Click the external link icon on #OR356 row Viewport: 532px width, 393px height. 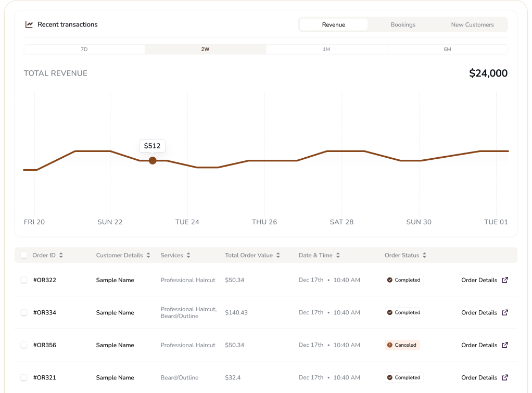point(504,345)
